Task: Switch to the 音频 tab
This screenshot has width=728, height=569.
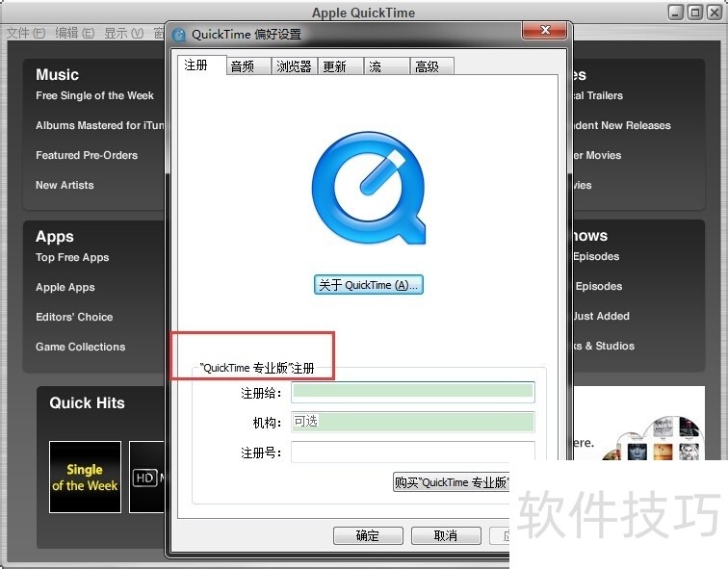Action: coord(248,66)
